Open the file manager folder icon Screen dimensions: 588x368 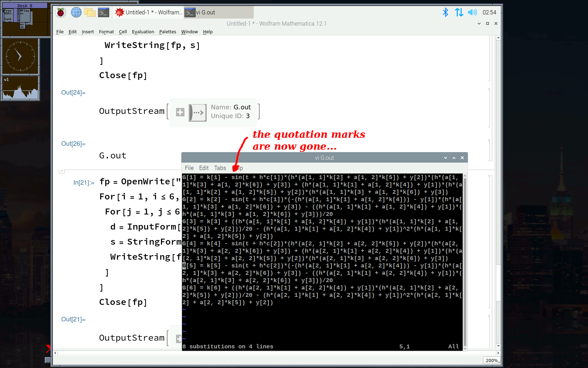(90, 13)
